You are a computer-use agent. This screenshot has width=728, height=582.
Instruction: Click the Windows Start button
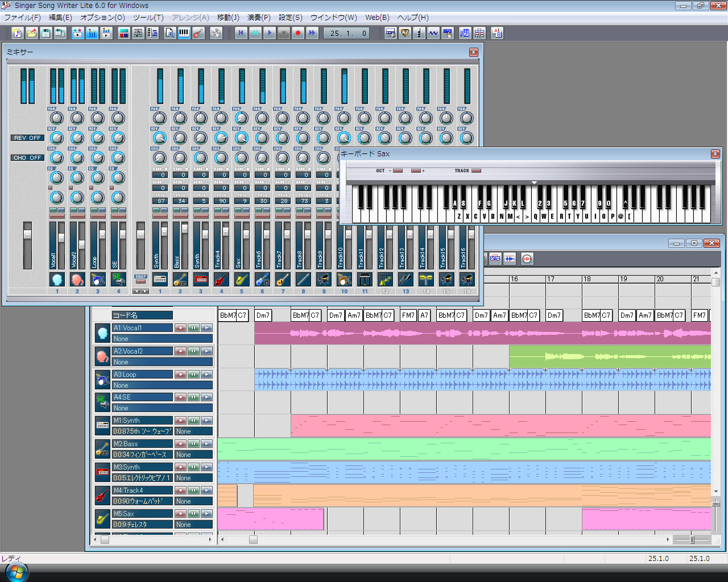(16, 572)
